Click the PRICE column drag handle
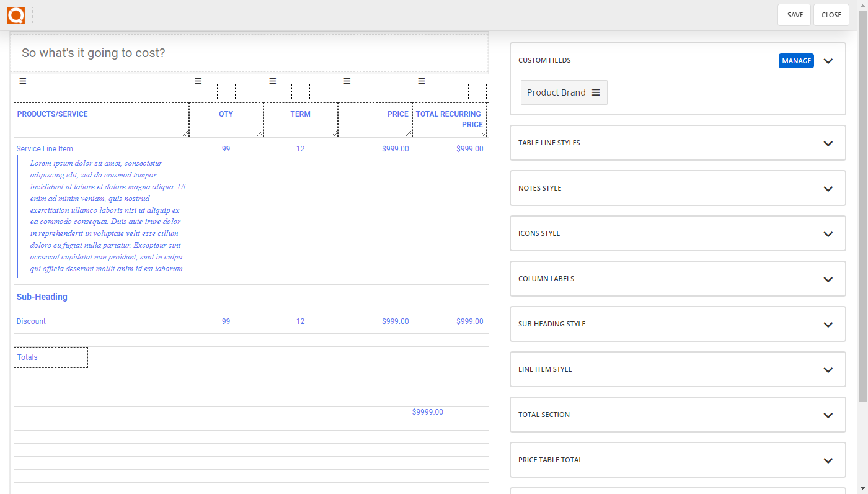Screen dimensions: 868x494 click(347, 81)
